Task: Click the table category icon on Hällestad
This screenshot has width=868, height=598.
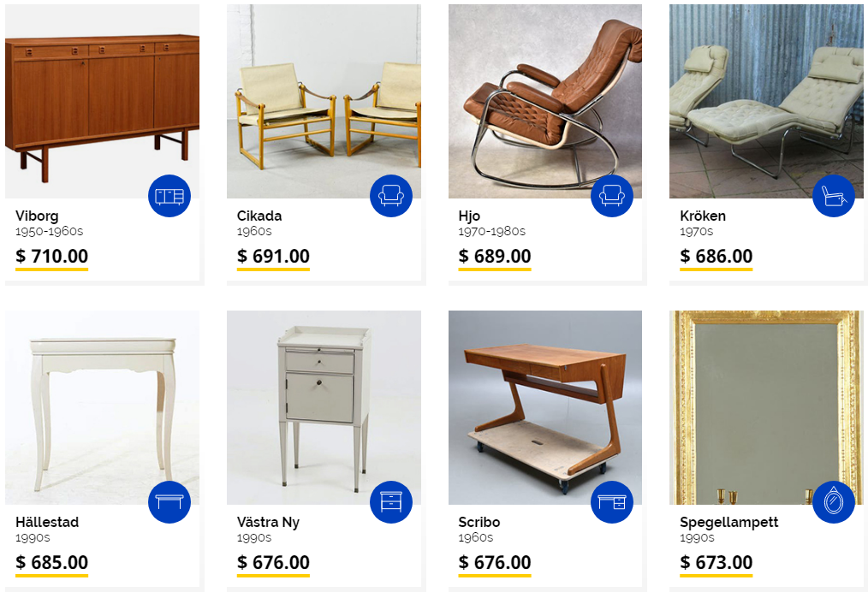Action: coord(169,501)
